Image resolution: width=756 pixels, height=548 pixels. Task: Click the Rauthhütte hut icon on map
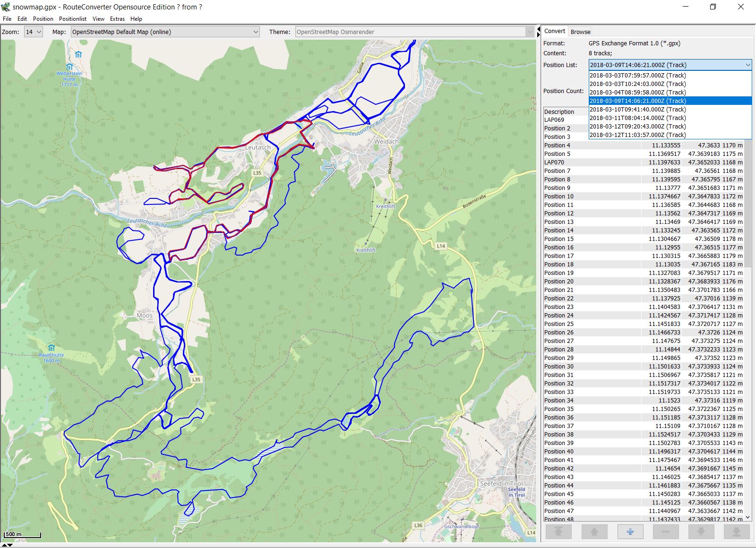coord(52,348)
